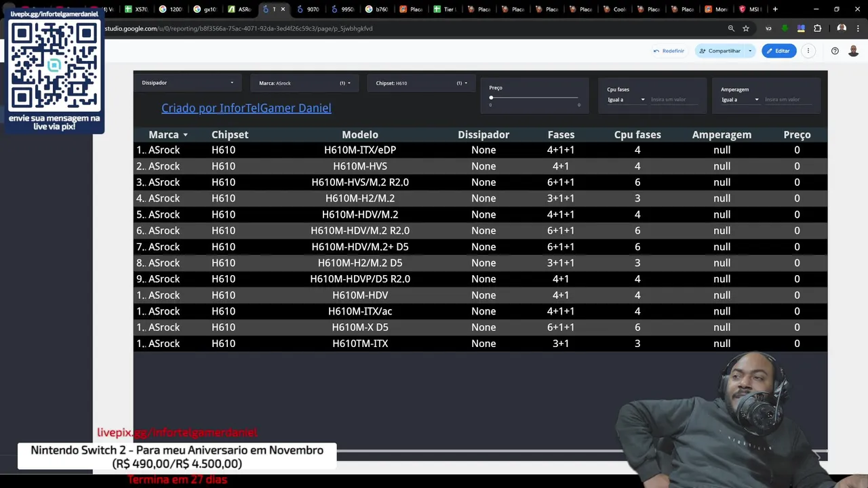
Task: Select model cell H610M-HDV/M.2
Action: coord(360,215)
